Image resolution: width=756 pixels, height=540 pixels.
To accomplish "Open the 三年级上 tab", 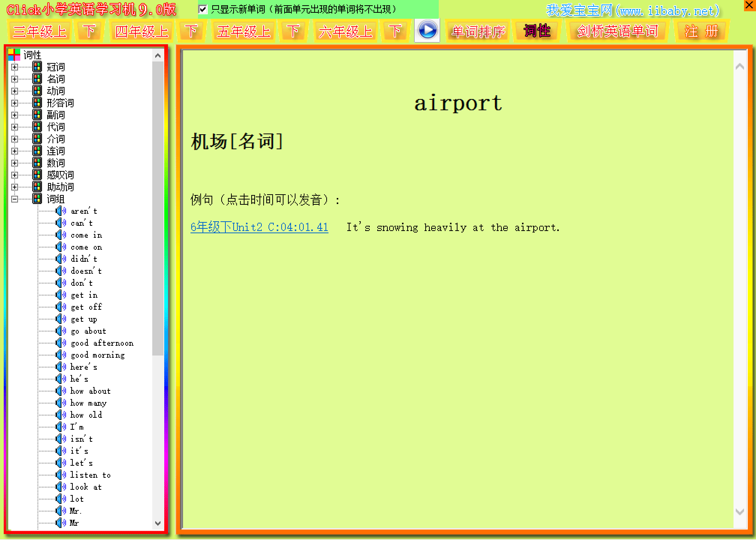I will point(40,31).
